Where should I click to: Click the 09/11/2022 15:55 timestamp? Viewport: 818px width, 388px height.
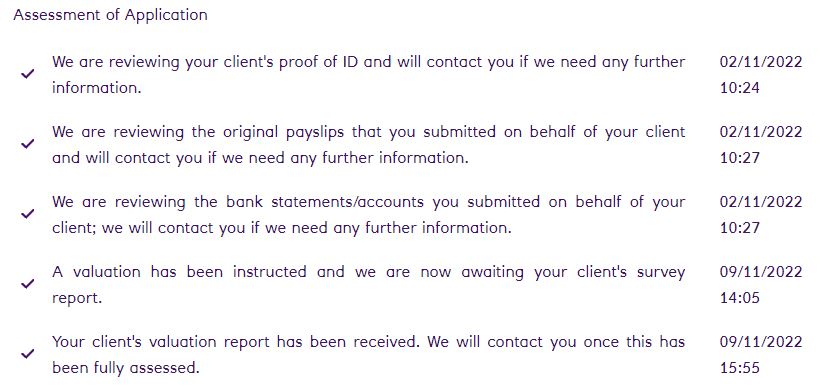point(761,355)
